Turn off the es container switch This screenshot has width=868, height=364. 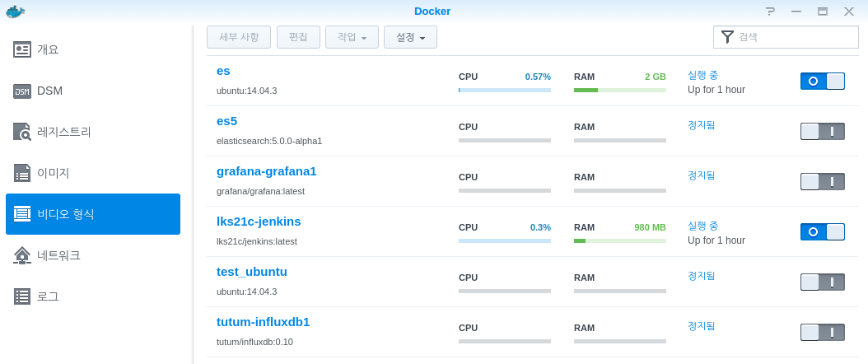pos(823,81)
